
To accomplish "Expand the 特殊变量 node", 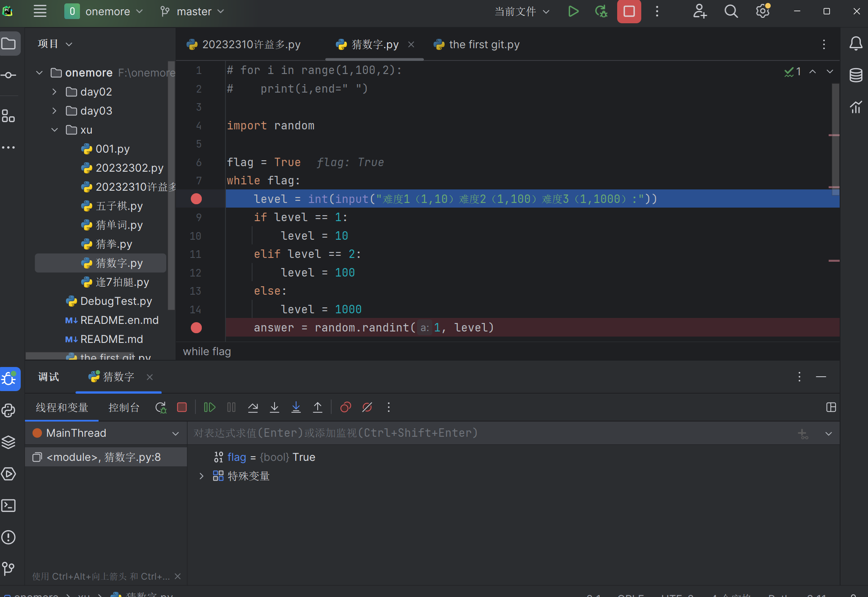I will point(201,476).
